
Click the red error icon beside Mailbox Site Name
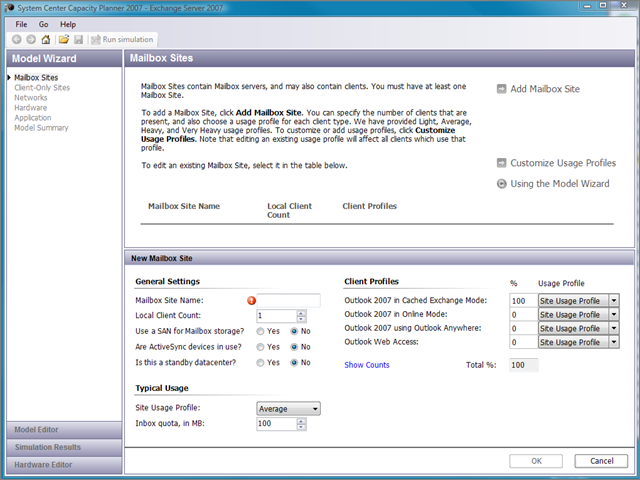[x=251, y=300]
